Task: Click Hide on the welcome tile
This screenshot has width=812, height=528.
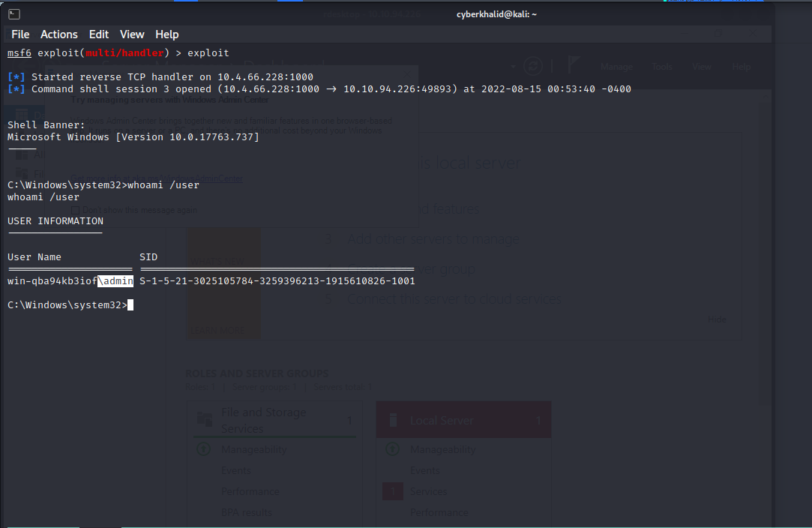Action: coord(717,319)
